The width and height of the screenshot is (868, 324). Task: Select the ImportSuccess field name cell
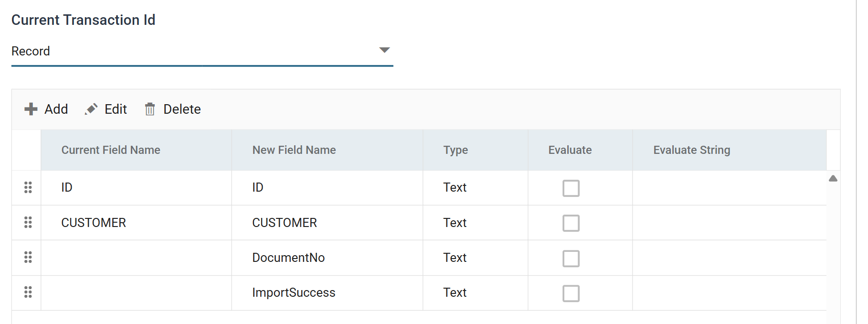coord(328,293)
